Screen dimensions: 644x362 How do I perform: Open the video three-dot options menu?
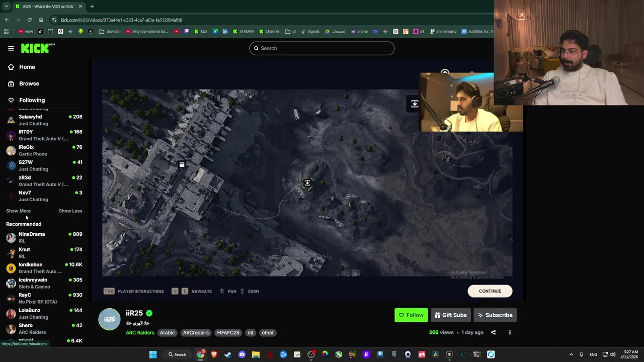pos(510,332)
